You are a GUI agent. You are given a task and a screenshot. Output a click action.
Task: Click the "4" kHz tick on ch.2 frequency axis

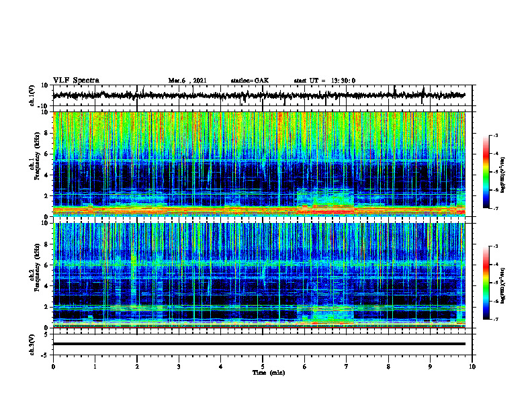tap(47, 286)
